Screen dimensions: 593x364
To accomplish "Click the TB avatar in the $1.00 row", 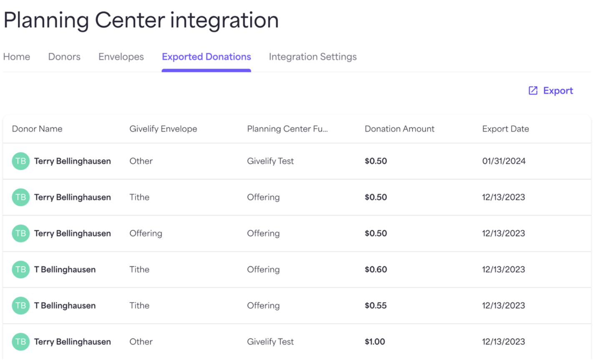I will coord(21,342).
